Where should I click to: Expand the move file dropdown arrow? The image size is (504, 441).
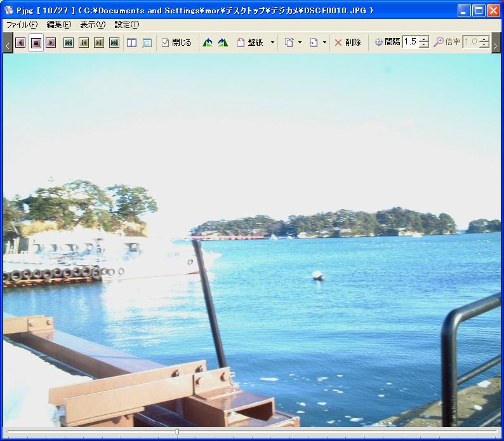click(324, 43)
